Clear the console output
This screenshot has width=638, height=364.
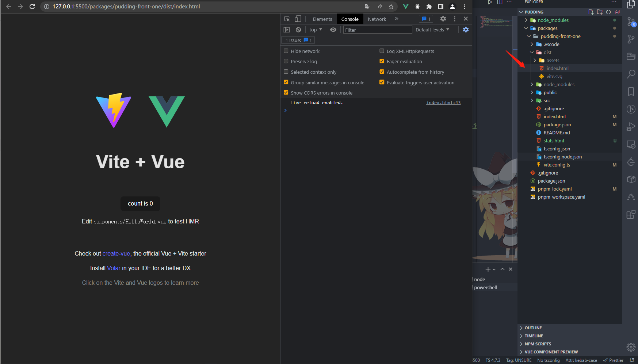click(298, 30)
